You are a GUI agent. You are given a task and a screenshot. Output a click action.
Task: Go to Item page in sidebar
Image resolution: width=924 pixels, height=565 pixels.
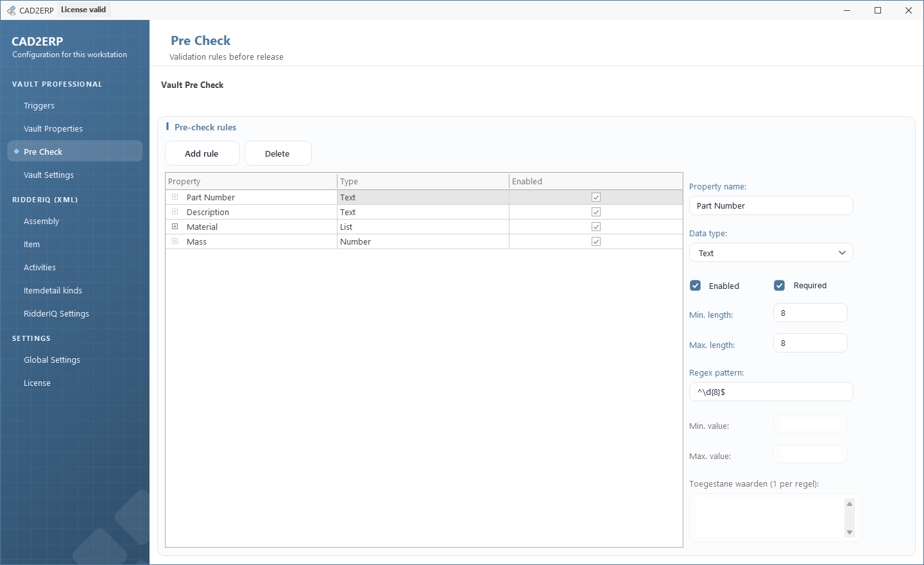coord(74,245)
